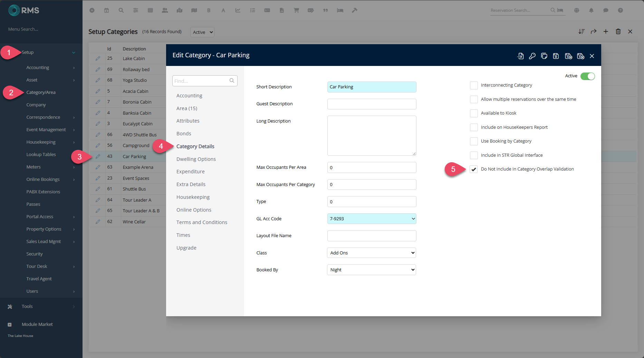Click the Long Description text area
The width and height of the screenshot is (644, 358).
pyautogui.click(x=372, y=136)
